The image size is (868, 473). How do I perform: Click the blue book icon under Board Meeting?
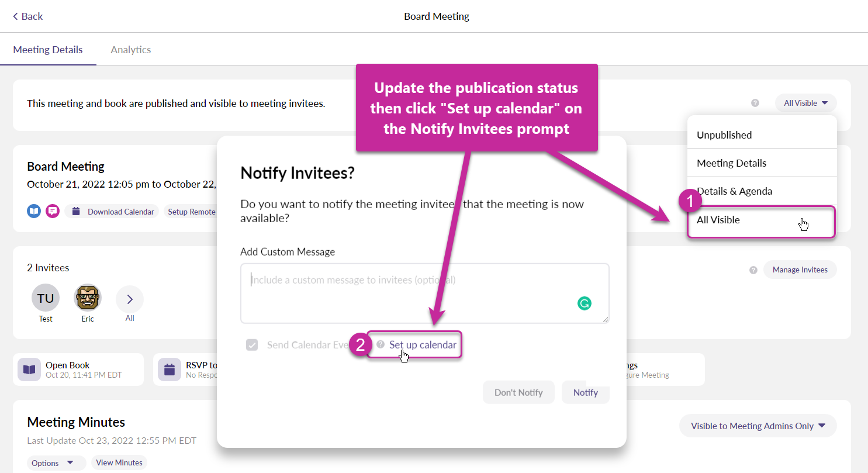coord(34,211)
